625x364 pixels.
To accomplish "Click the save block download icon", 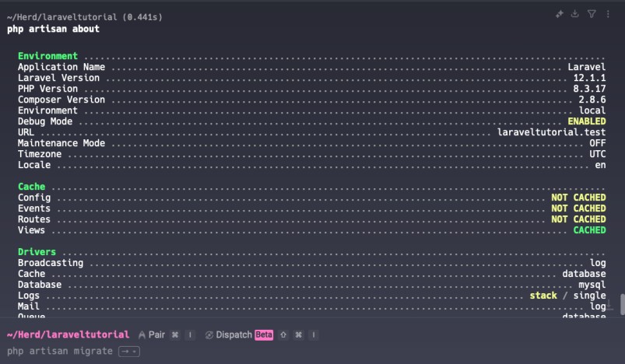I will click(x=574, y=14).
